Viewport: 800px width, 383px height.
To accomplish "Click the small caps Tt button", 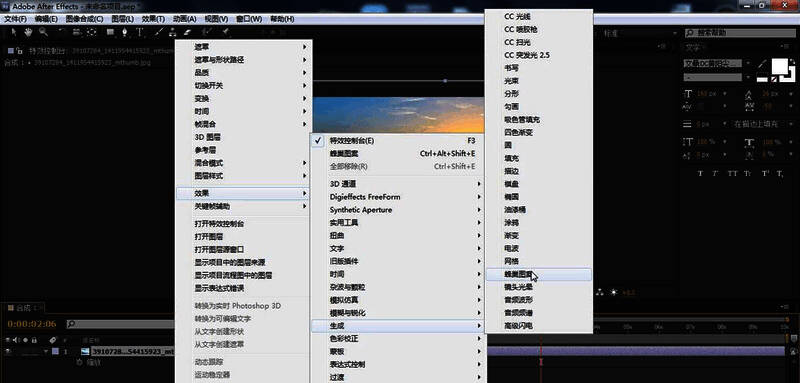I will tap(747, 174).
